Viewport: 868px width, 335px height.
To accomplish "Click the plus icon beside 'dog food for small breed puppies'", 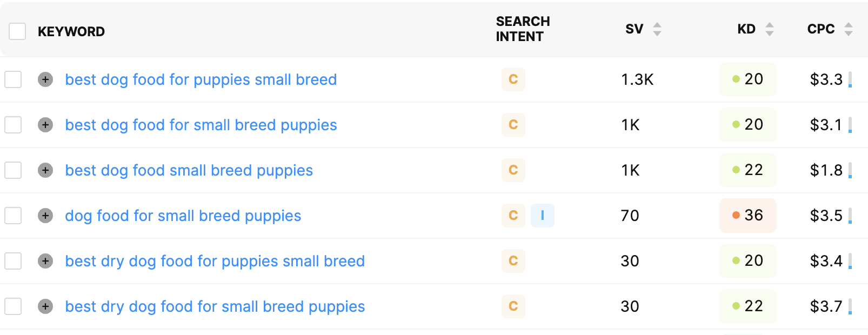I will tap(45, 216).
